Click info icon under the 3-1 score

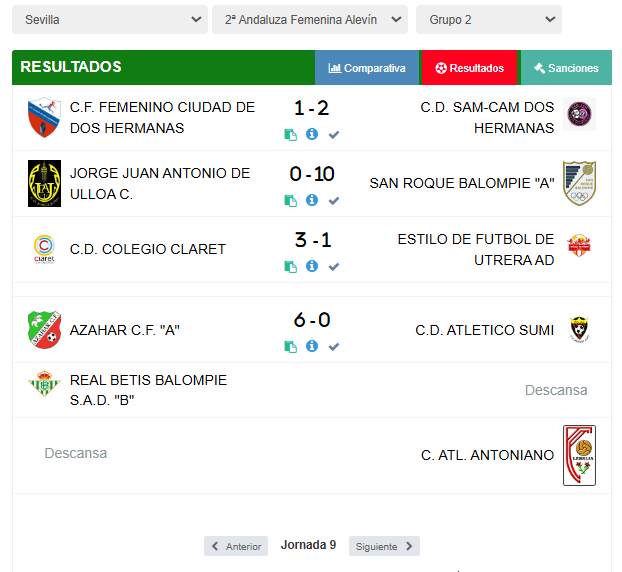point(312,266)
